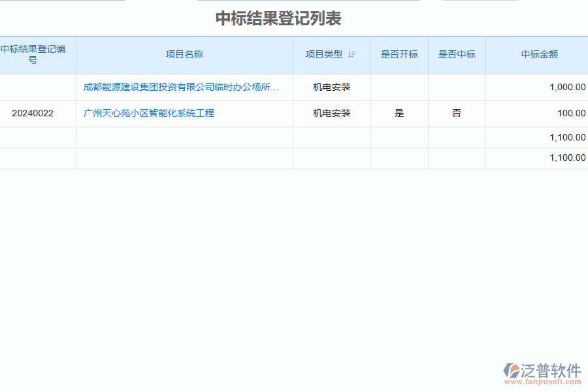Click the sort icon beside 项目类型 header
Image resolution: width=588 pixels, height=392 pixels.
pyautogui.click(x=352, y=55)
